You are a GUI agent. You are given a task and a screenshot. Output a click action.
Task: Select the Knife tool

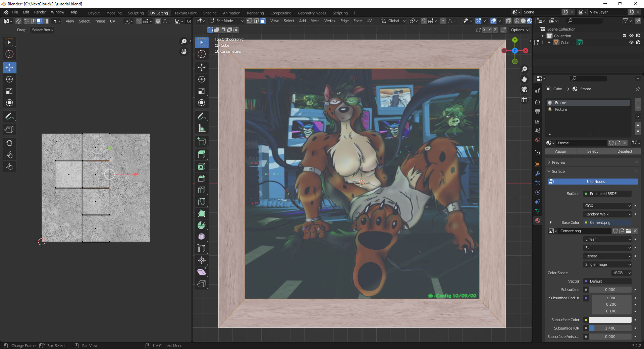point(202,202)
